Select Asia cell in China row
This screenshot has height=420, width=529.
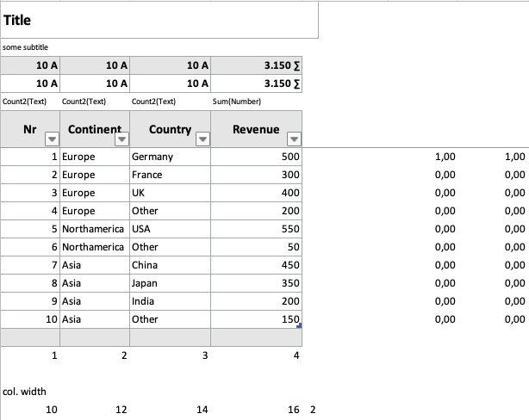tap(95, 265)
